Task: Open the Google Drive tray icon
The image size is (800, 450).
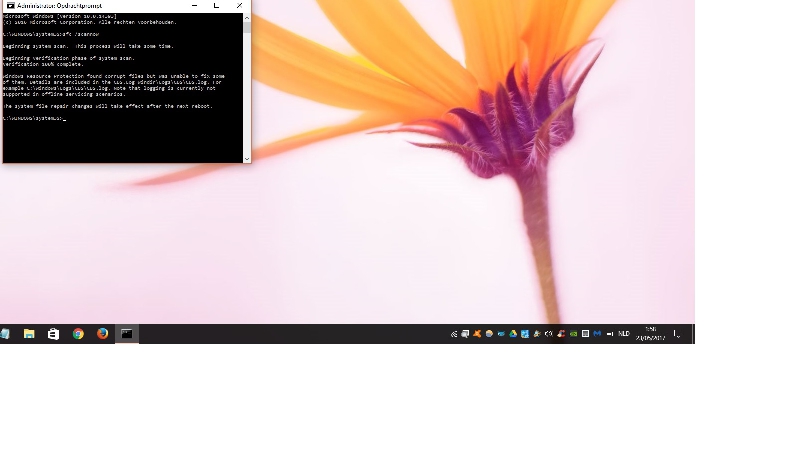Action: (513, 334)
